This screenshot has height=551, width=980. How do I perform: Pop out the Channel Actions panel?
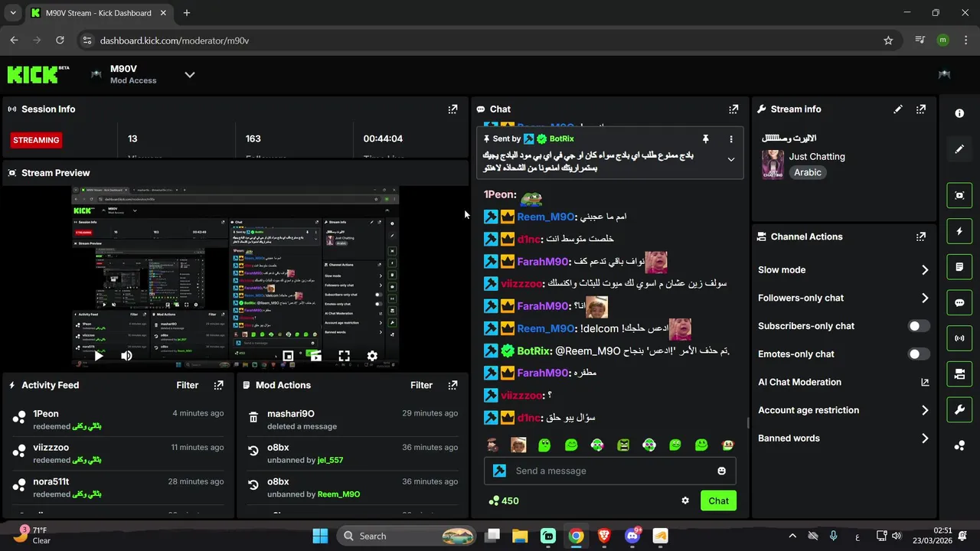(921, 236)
